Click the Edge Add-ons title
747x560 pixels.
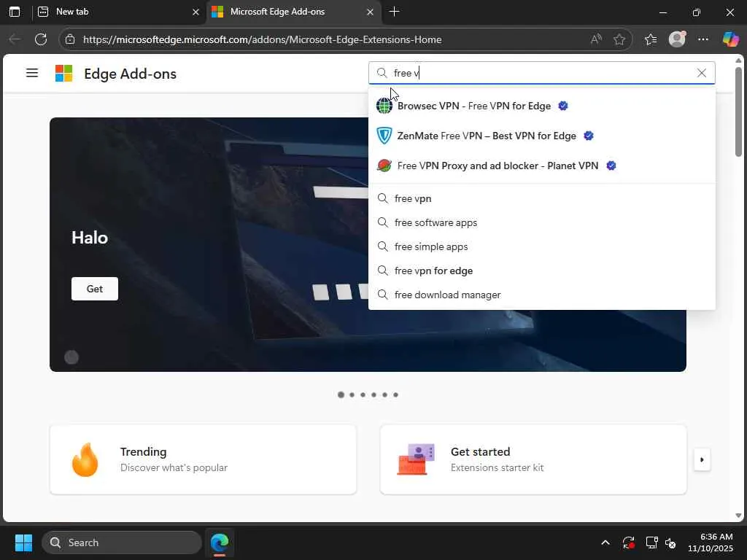130,74
